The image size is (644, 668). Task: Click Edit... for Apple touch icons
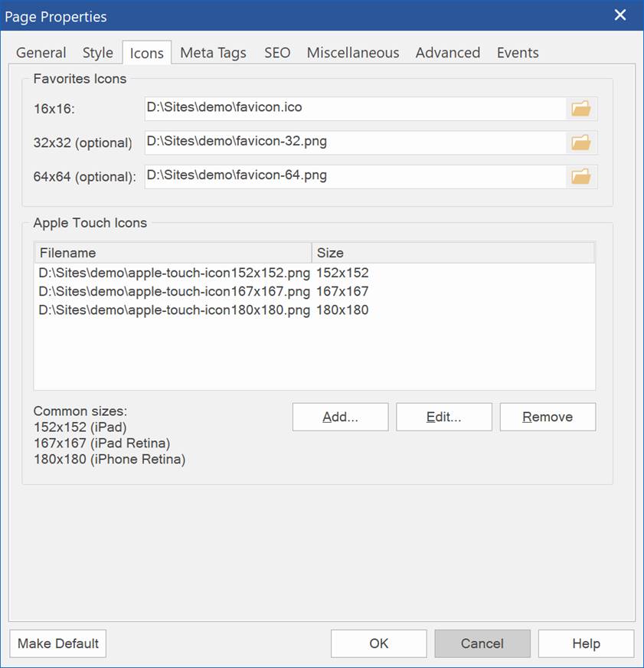tap(444, 417)
